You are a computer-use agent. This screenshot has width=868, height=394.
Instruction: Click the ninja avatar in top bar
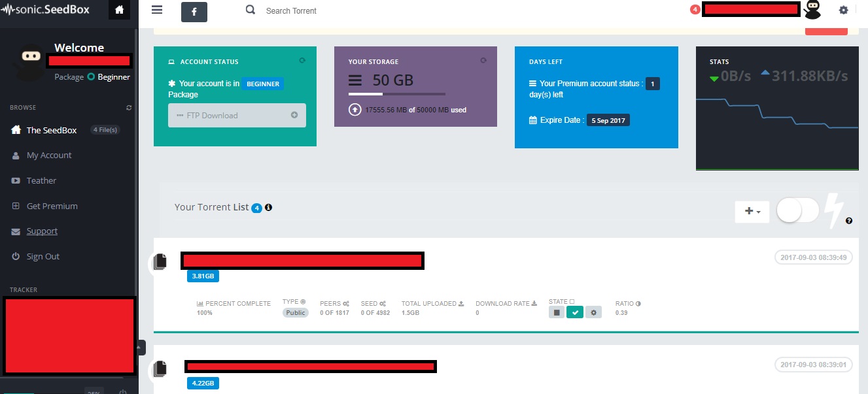click(812, 9)
